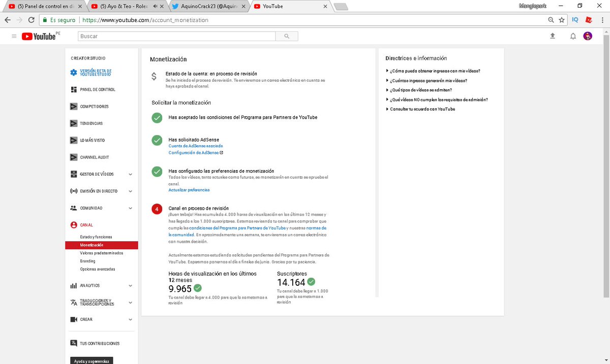Image resolution: width=610 pixels, height=364 pixels.
Task: Open the Branding submenu item
Action: pyautogui.click(x=87, y=261)
